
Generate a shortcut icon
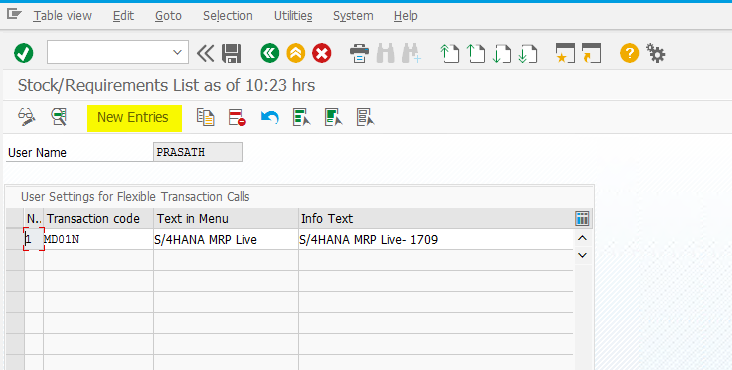591,53
